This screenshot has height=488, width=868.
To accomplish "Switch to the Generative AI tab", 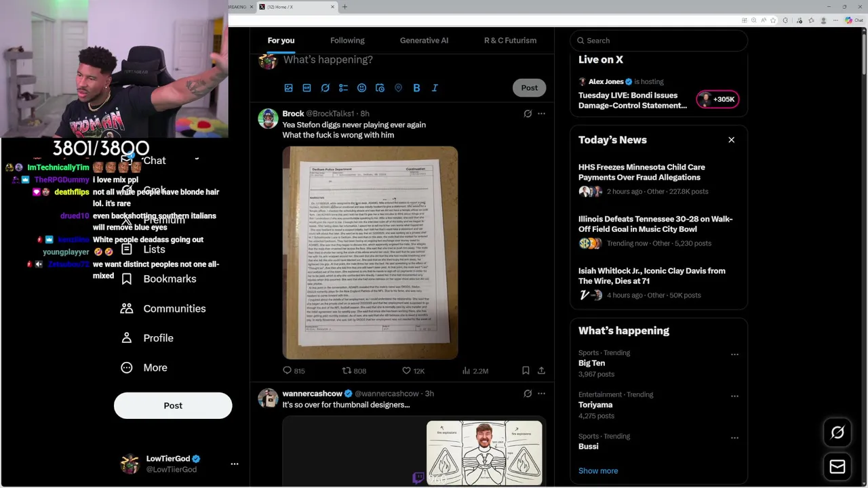I will tap(424, 40).
